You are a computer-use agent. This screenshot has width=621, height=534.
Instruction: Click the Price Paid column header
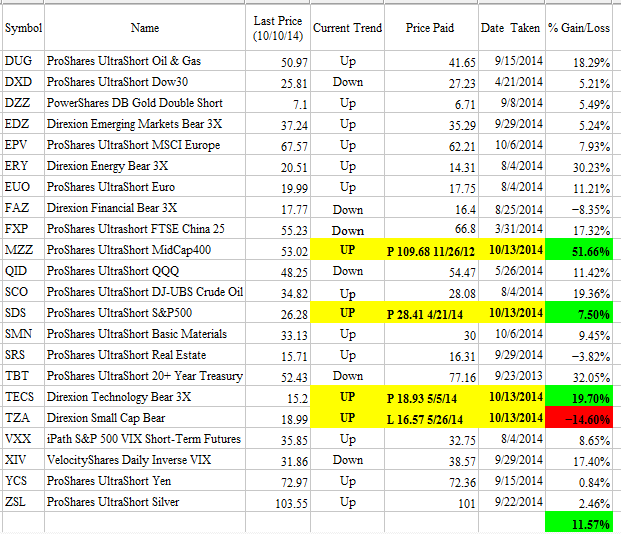coord(431,28)
